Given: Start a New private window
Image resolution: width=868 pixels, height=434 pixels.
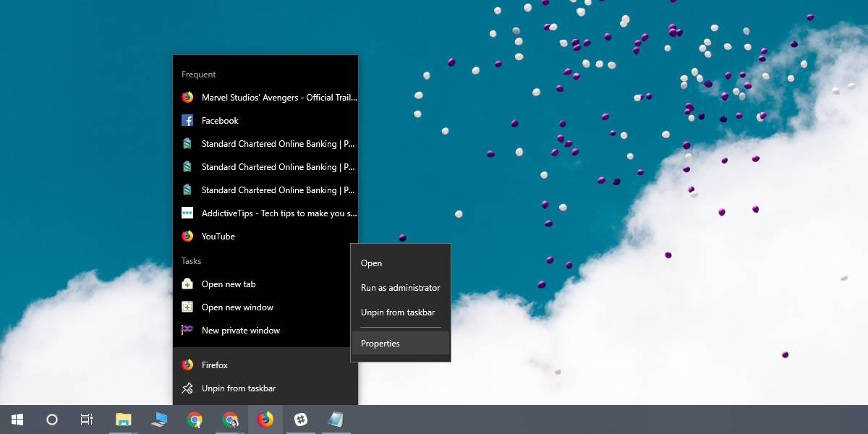Looking at the screenshot, I should click(x=265, y=331).
